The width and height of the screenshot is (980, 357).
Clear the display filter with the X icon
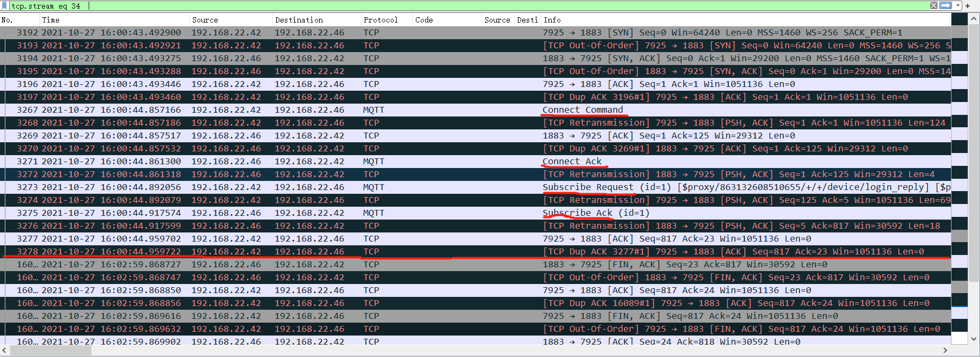934,5
